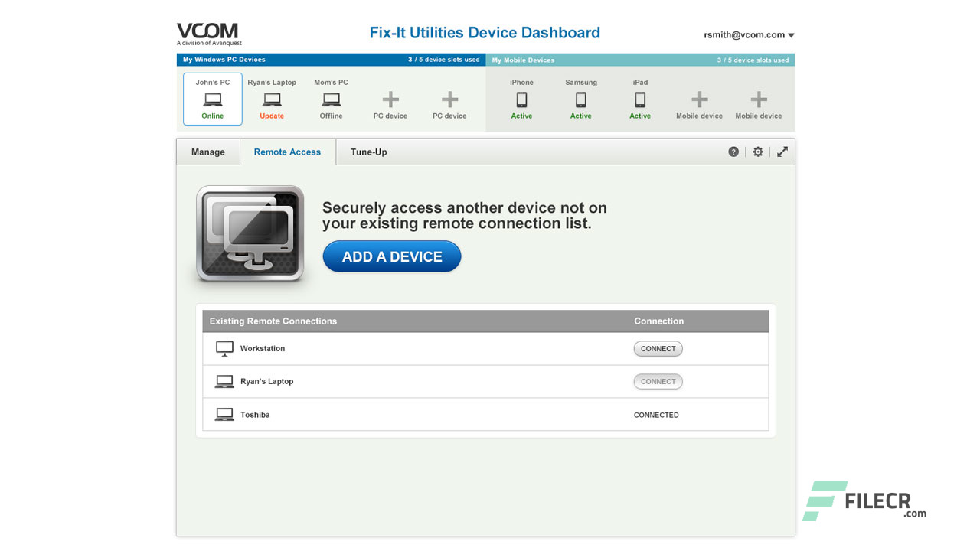980x551 pixels.
Task: Select John's PC device icon
Action: pyautogui.click(x=213, y=99)
